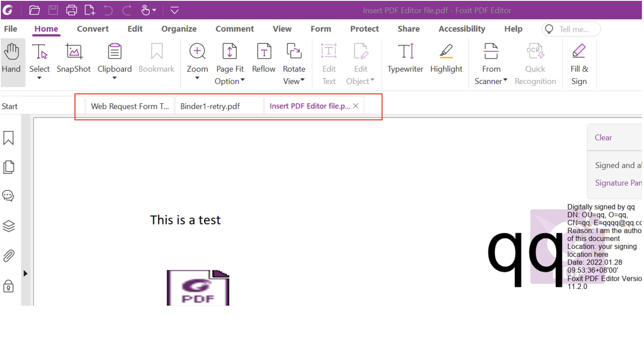Click the Bookmark ribbon button
Image resolution: width=644 pixels, height=339 pixels.
click(157, 59)
